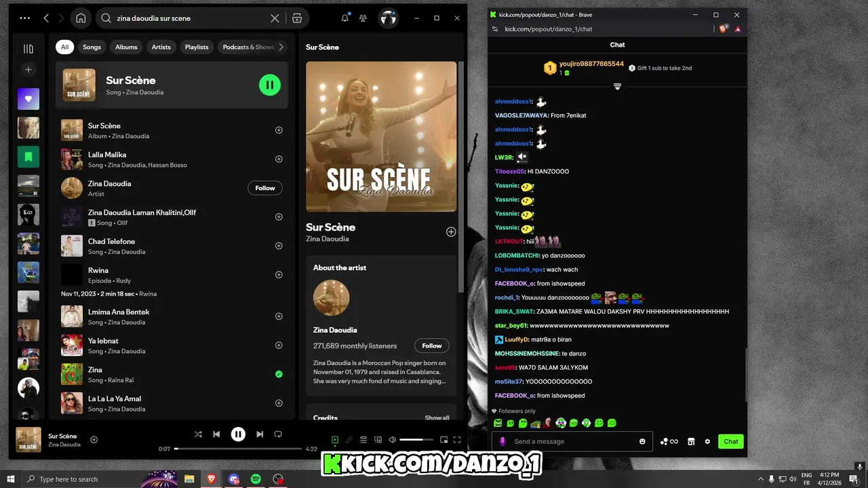Viewport: 868px width, 488px height.
Task: Open Spotify profile avatar menu
Action: (x=388, y=18)
